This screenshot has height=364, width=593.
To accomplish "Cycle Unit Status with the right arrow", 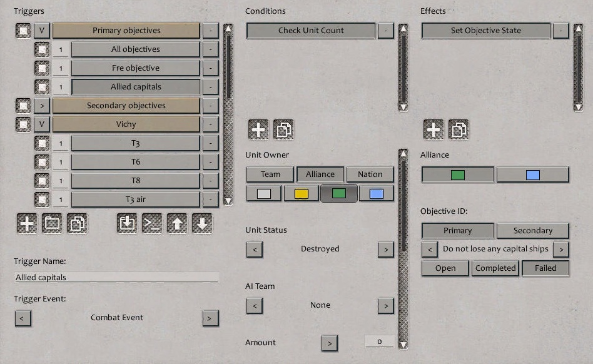I will 386,249.
